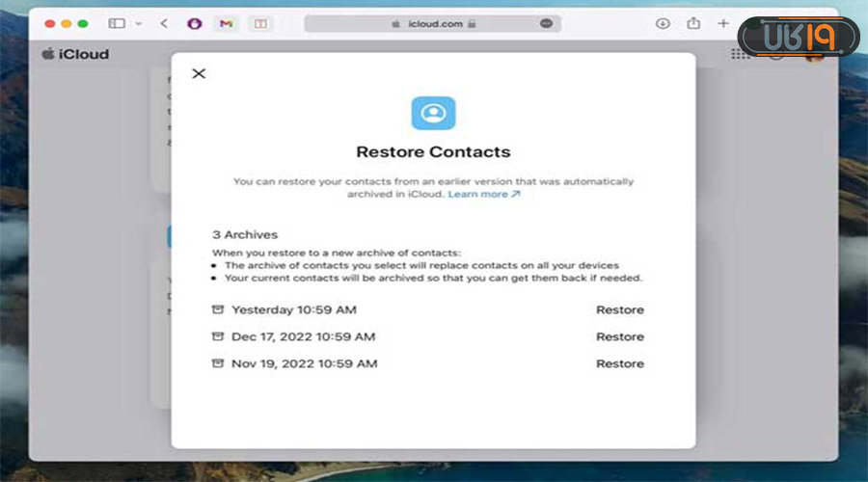Open a new tab with plus button

722,23
